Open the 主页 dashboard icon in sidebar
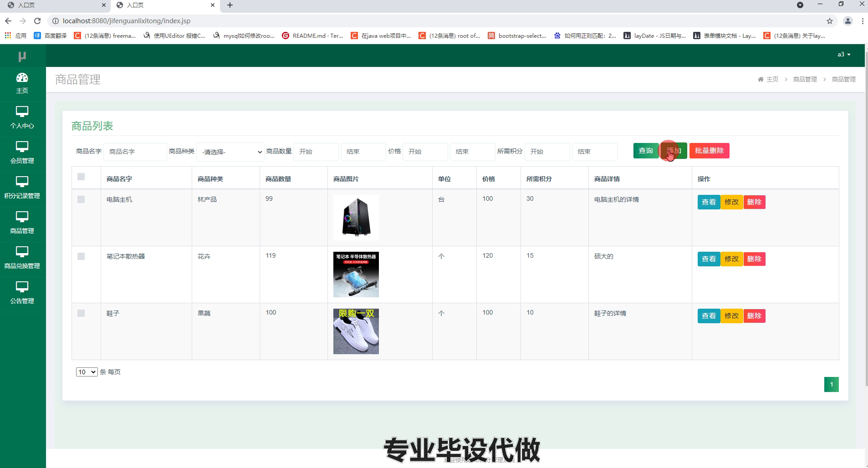This screenshot has width=868, height=468. [22, 78]
